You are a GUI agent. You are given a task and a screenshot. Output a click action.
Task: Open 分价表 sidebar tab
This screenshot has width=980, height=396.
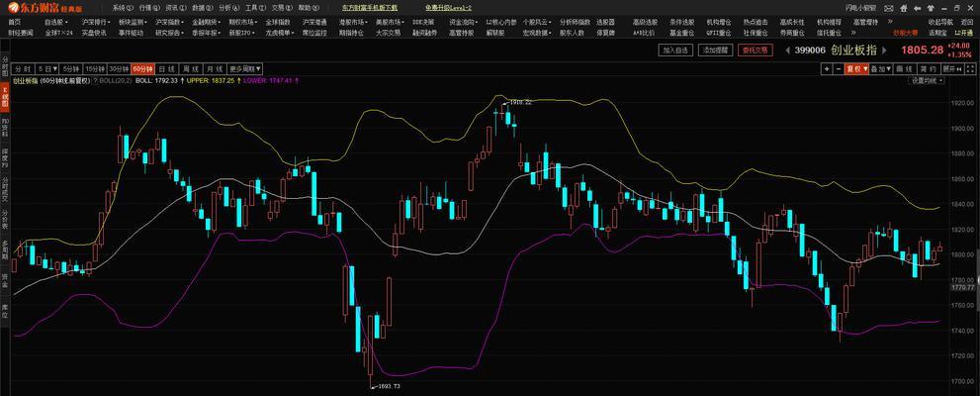[x=4, y=220]
